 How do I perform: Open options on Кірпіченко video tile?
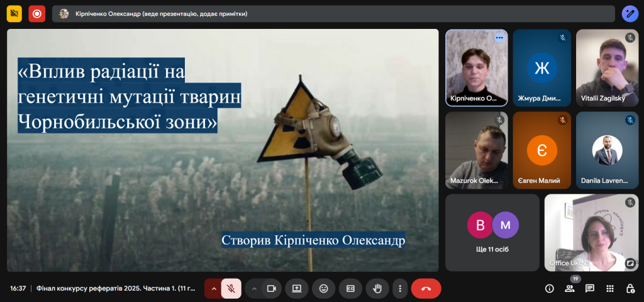coord(499,38)
